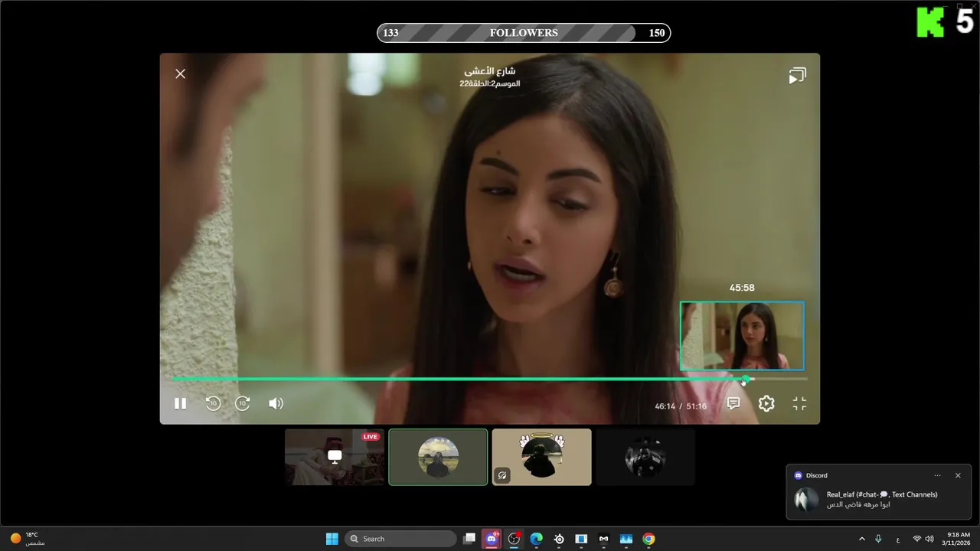Click the played part of the progress bar
Viewport: 980px width, 551px height.
click(459, 379)
